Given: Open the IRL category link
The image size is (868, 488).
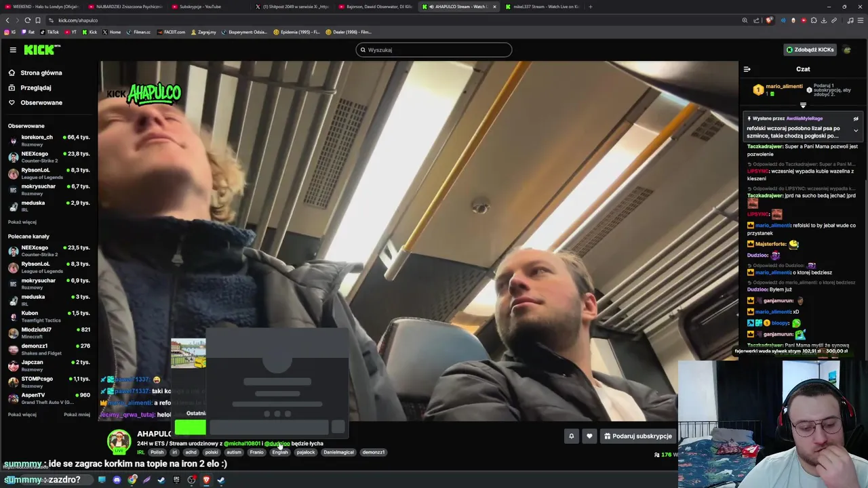Looking at the screenshot, I should pos(141,452).
